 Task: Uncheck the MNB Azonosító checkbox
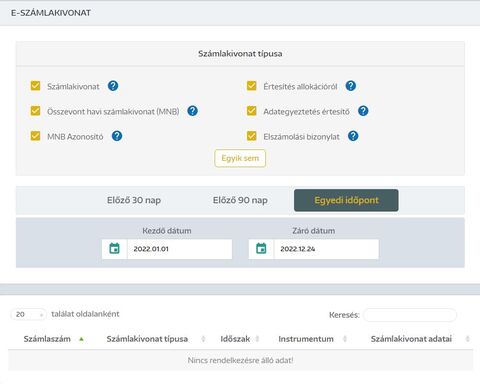35,136
